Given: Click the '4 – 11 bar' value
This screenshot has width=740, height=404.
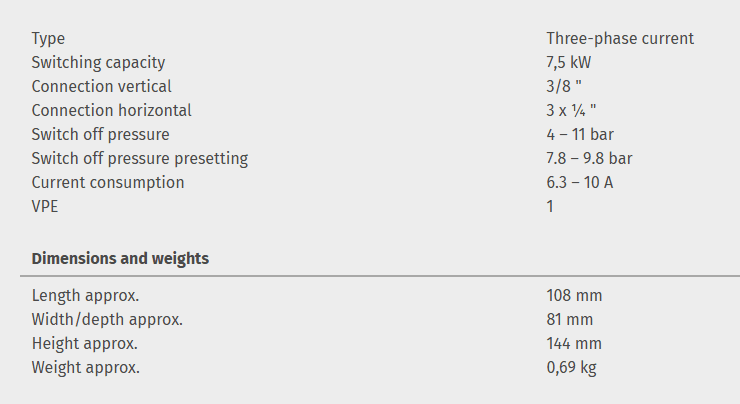Looking at the screenshot, I should pos(580,134).
